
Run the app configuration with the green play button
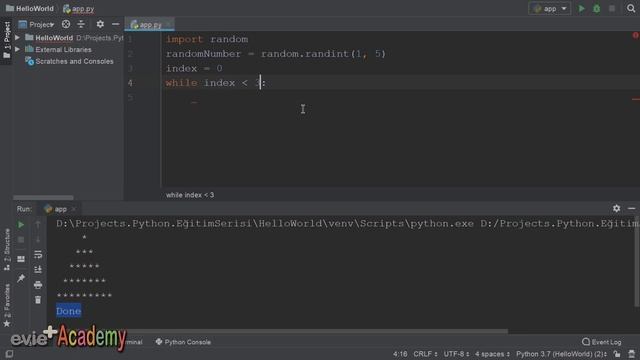[x=581, y=9]
